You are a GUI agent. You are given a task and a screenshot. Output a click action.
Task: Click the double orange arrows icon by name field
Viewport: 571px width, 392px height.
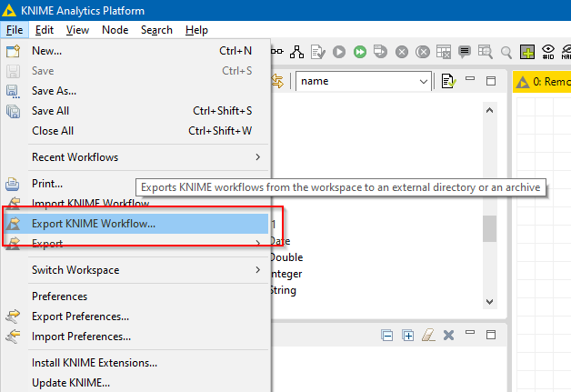tap(277, 81)
